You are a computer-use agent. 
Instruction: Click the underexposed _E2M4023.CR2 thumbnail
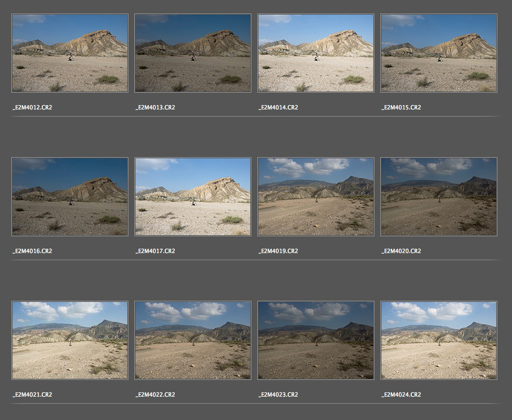click(x=316, y=340)
